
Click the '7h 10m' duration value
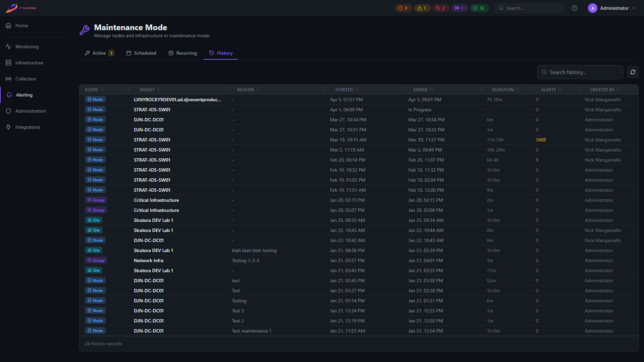[x=494, y=100]
